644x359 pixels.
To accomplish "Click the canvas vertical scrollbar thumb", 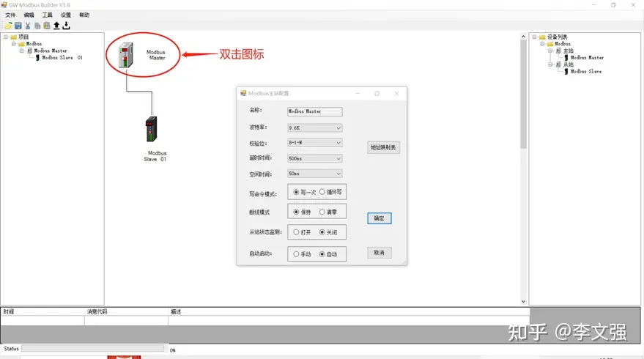I will [x=523, y=95].
